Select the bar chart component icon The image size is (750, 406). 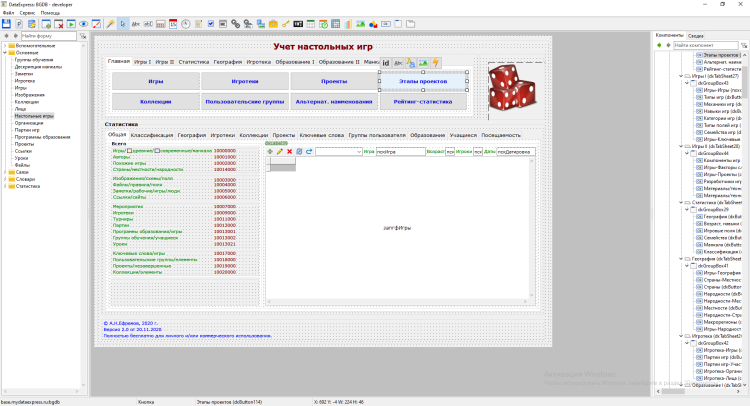[x=348, y=24]
